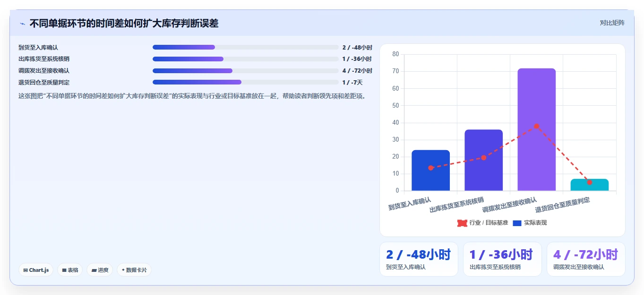Screen dimensions: 644x295
Task: Click the progress bar for 调拨发出至接收确认
Action: (246, 71)
